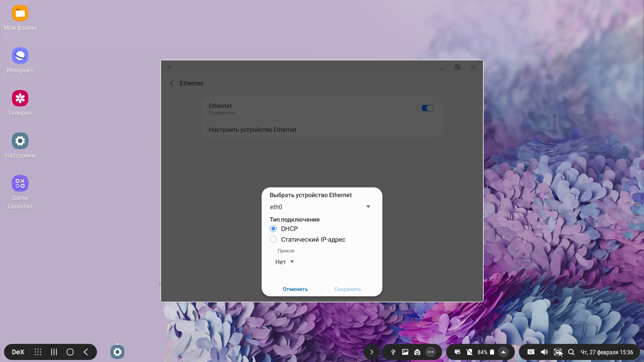
Task: Expand the eth0 device dropdown
Action: pyautogui.click(x=368, y=207)
